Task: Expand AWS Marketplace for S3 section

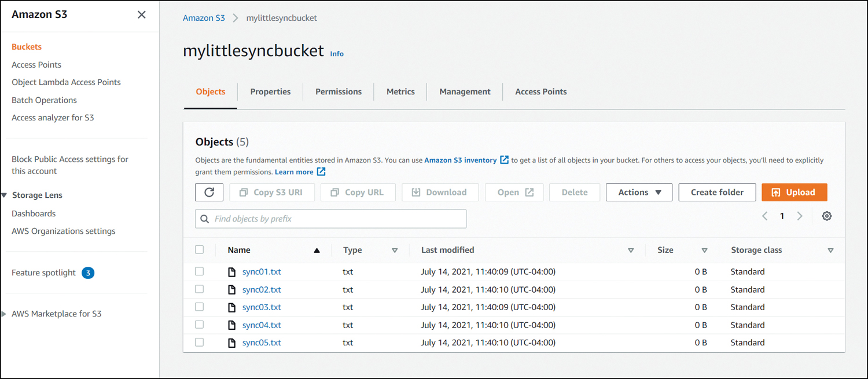Action: click(4, 314)
